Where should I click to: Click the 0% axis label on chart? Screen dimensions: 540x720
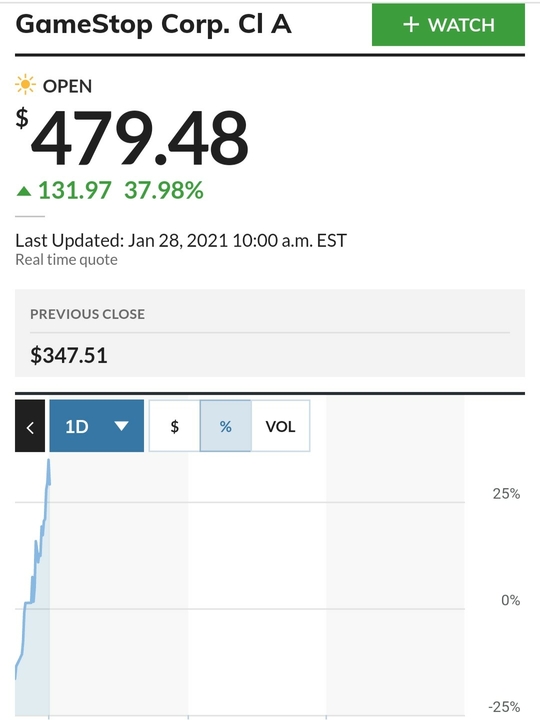point(510,600)
